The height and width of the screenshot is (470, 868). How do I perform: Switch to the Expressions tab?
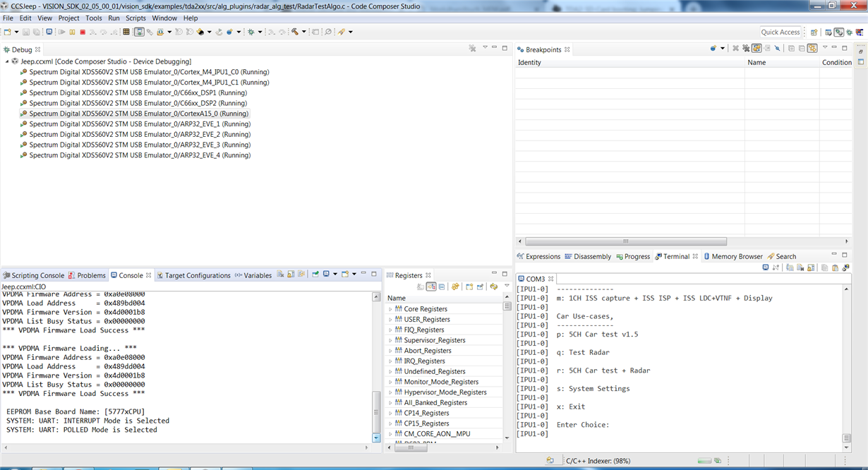[x=538, y=256]
